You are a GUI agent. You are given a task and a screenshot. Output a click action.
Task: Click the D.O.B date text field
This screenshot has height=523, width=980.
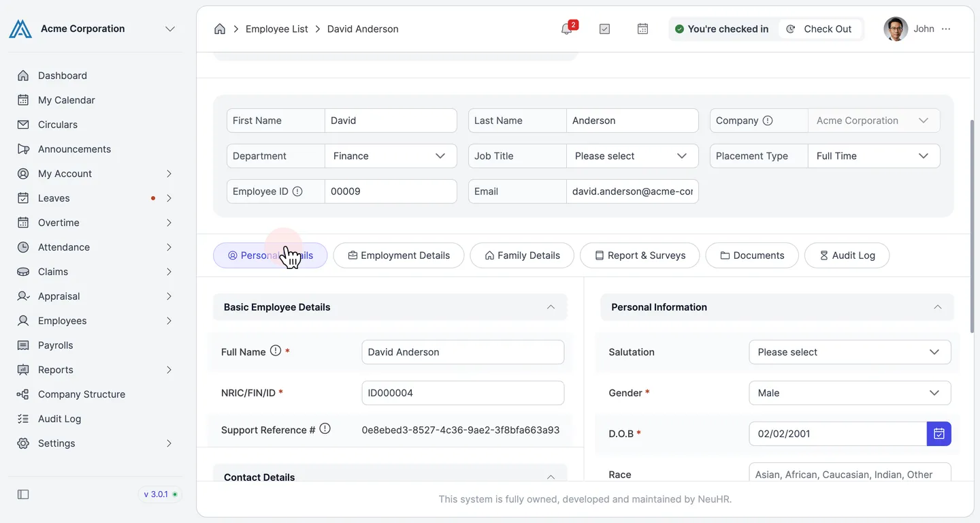838,434
